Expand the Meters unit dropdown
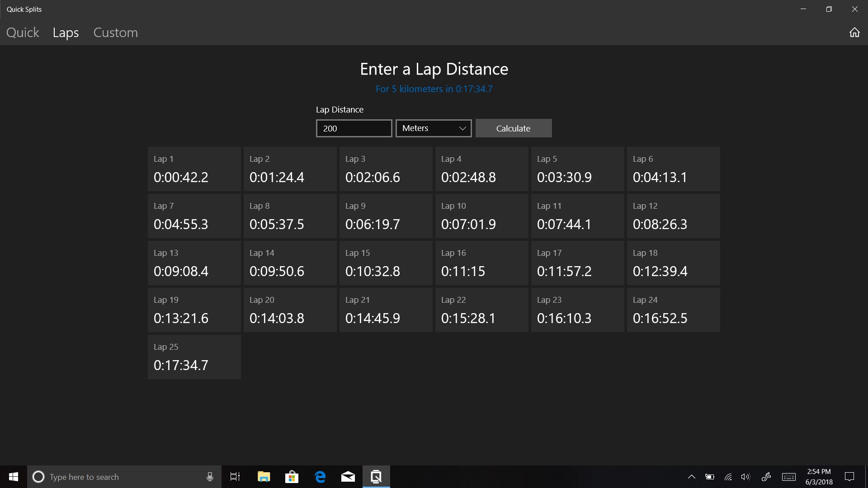Viewport: 868px width, 488px height. 433,128
